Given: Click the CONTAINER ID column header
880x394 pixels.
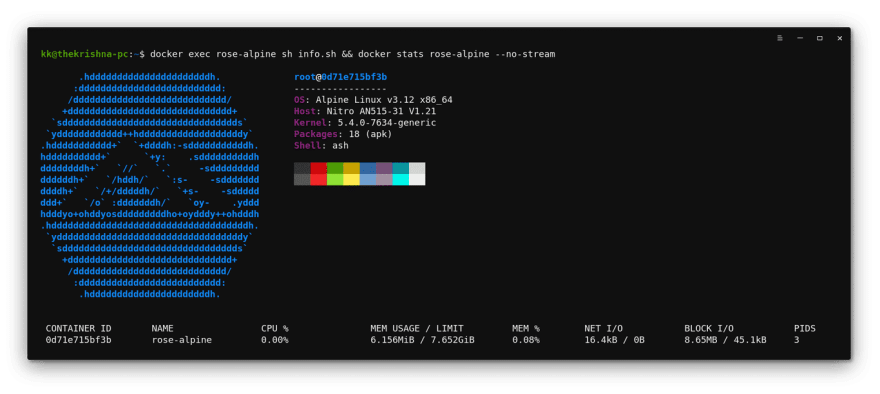Looking at the screenshot, I should 79,328.
